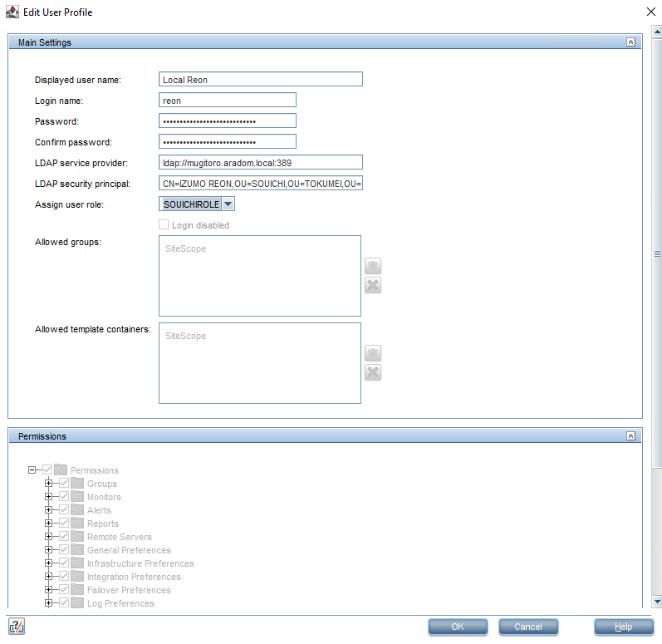Click the delete X for Allowed groups
This screenshot has height=644, width=662.
373,285
